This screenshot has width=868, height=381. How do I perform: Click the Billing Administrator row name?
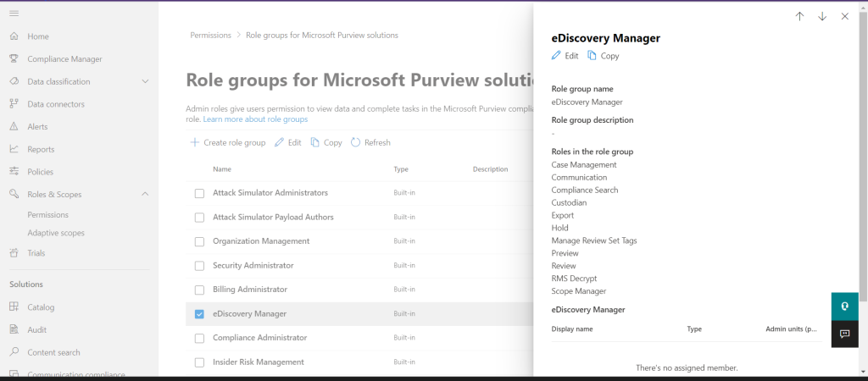[250, 290]
